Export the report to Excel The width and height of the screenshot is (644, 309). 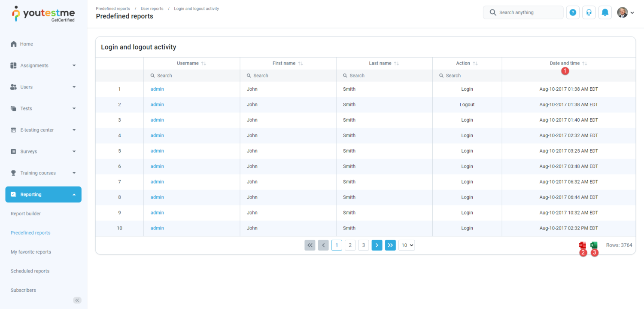[x=594, y=245]
